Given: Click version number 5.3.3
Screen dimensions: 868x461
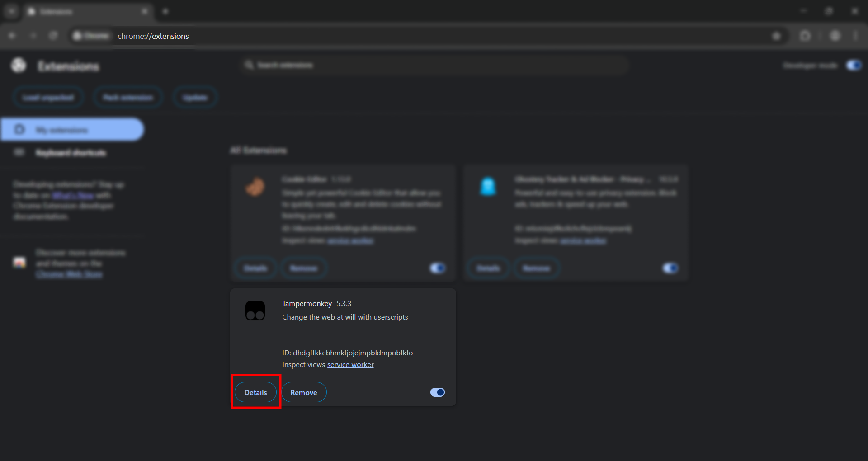Looking at the screenshot, I should 344,304.
